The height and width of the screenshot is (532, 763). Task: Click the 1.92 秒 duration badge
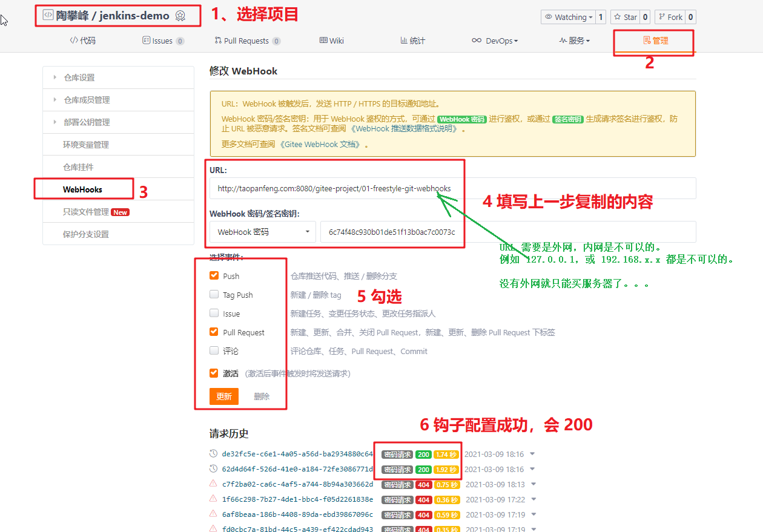tap(446, 470)
